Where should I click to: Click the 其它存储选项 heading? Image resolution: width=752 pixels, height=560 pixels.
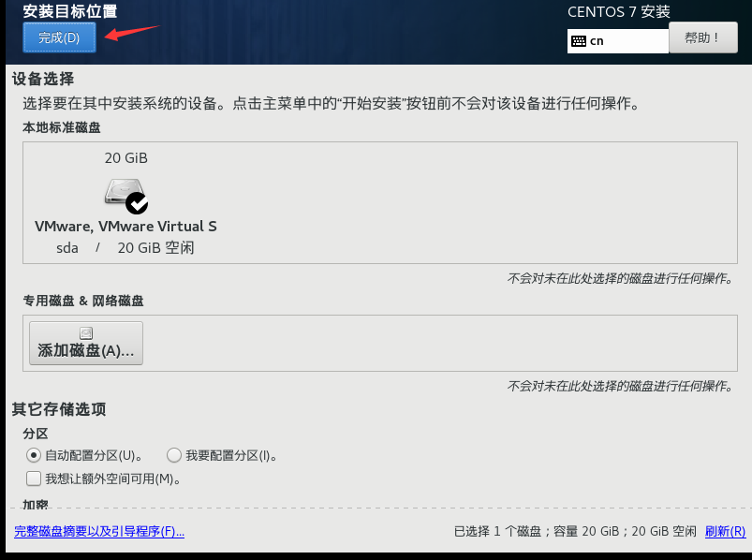click(x=59, y=409)
